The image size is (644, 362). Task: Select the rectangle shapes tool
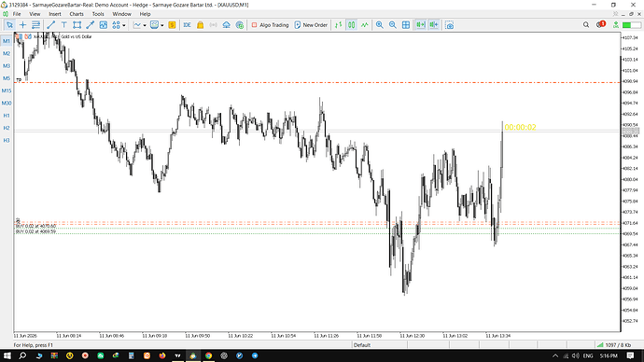(77, 25)
